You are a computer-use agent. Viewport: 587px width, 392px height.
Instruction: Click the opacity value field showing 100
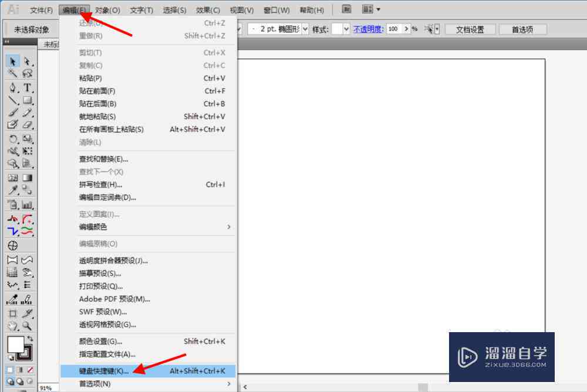point(394,29)
